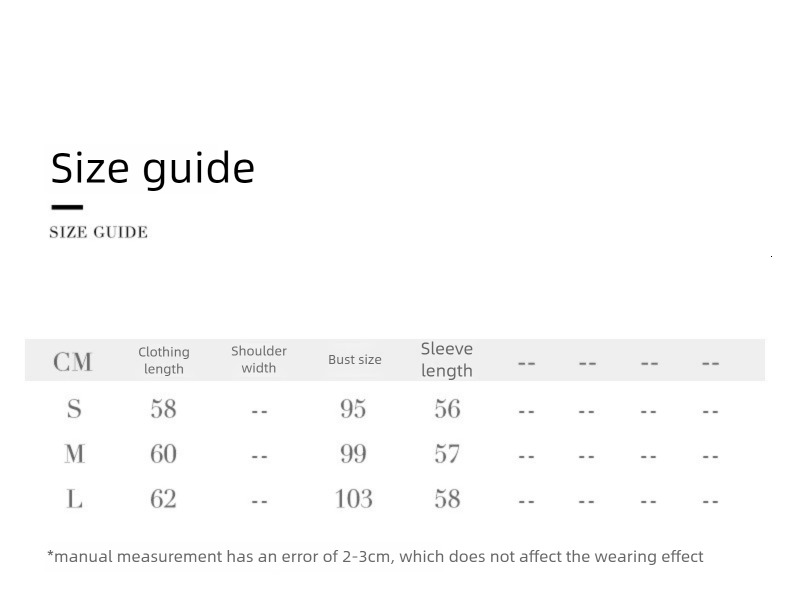790x602 pixels.
Task: Click sleeve length value 57
Action: point(447,454)
